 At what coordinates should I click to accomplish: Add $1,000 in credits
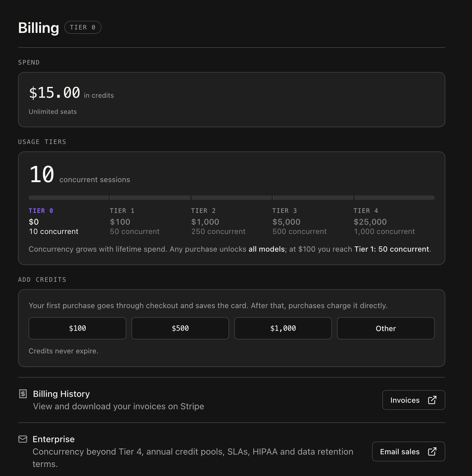pos(283,328)
